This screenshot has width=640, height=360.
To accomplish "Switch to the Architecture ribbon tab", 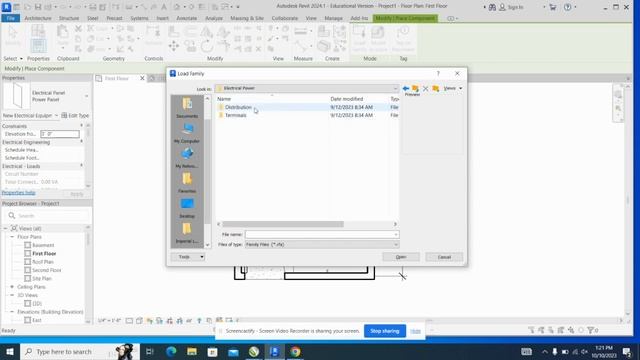I will 38,18.
